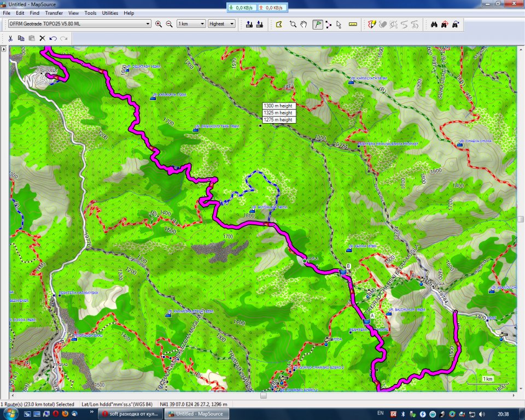Image resolution: width=525 pixels, height=420 pixels.
Task: Open the Find menu
Action: coord(34,13)
